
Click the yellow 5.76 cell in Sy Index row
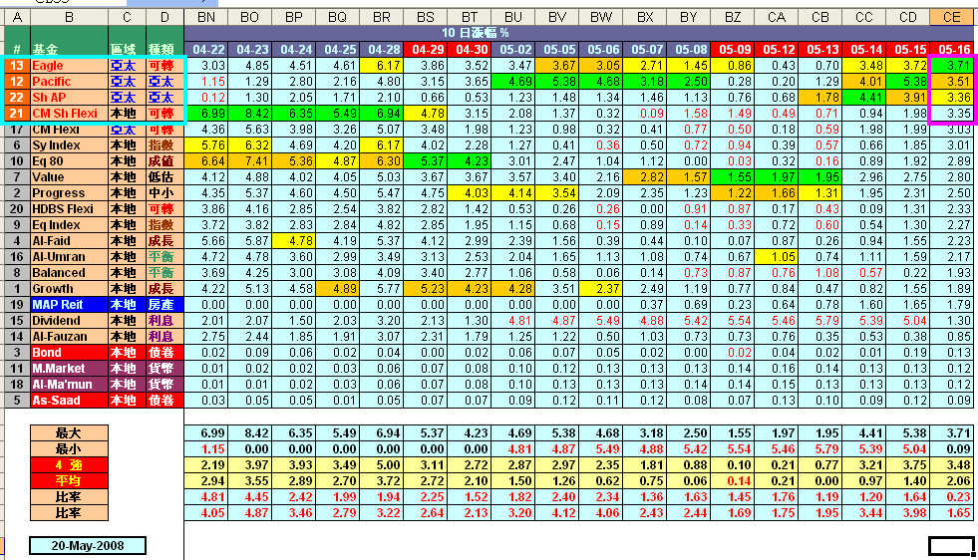pyautogui.click(x=206, y=145)
